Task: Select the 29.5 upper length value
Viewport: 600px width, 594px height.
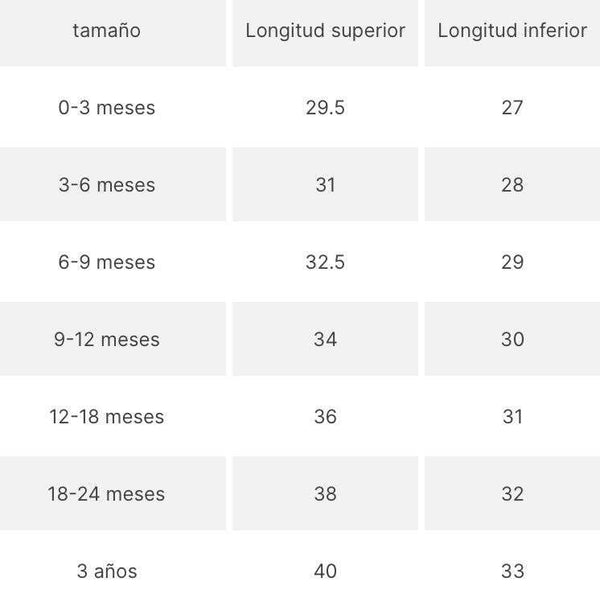Action: coord(325,108)
